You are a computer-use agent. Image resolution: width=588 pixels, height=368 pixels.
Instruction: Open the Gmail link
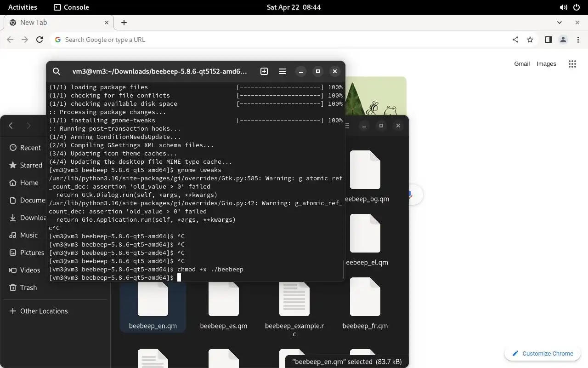pyautogui.click(x=522, y=64)
